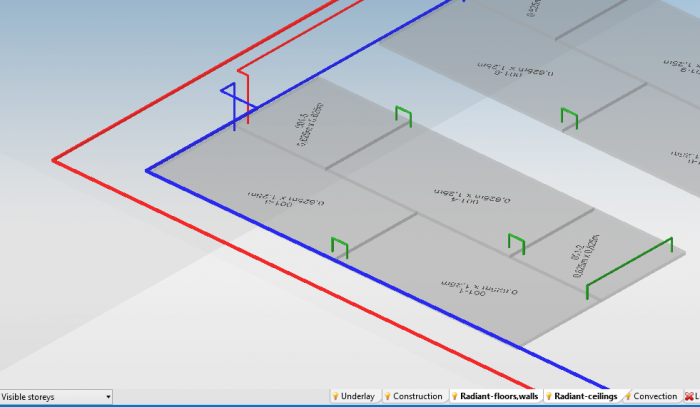Select the Construction layer tab

(x=417, y=397)
